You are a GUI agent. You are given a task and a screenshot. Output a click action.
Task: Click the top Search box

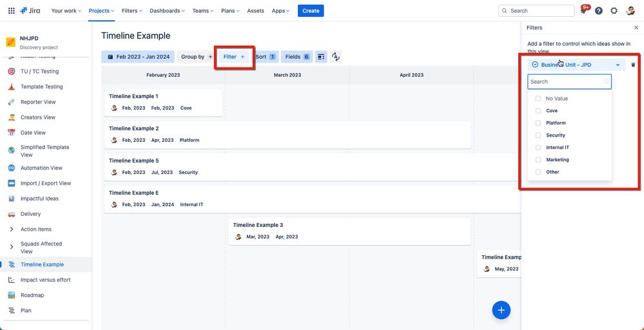pyautogui.click(x=536, y=11)
